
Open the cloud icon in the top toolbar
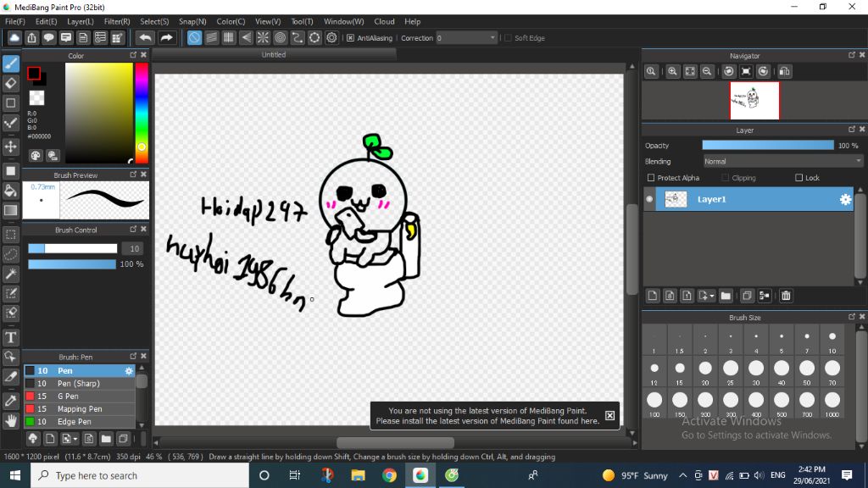pyautogui.click(x=14, y=37)
